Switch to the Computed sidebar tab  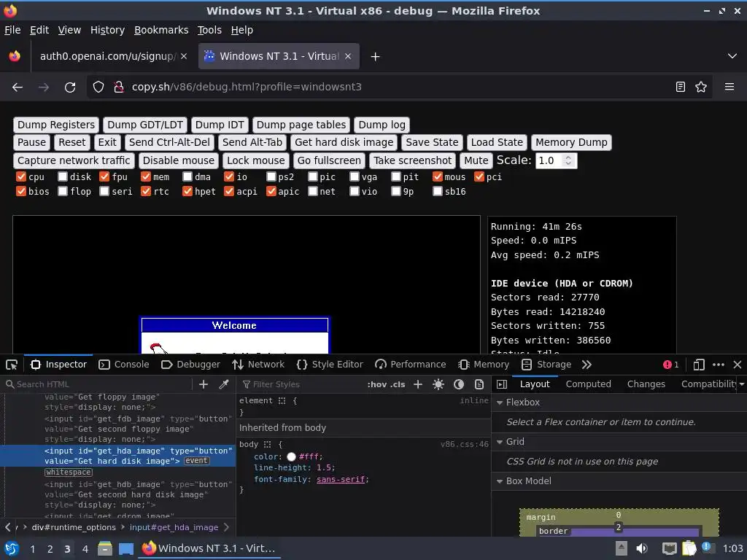point(589,384)
